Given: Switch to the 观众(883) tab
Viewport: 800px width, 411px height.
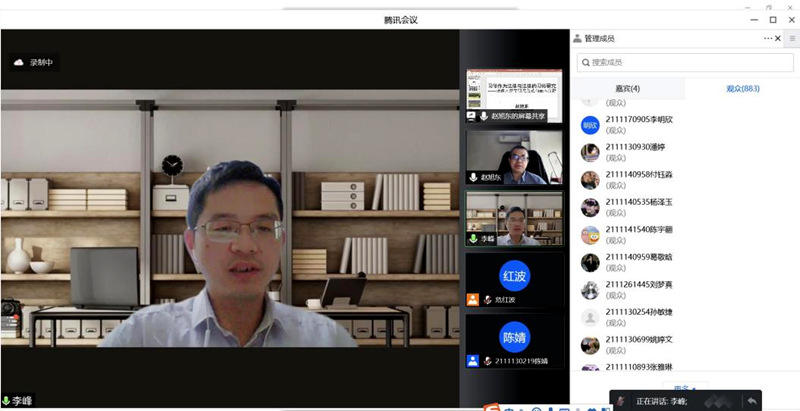Looking at the screenshot, I should [x=742, y=88].
